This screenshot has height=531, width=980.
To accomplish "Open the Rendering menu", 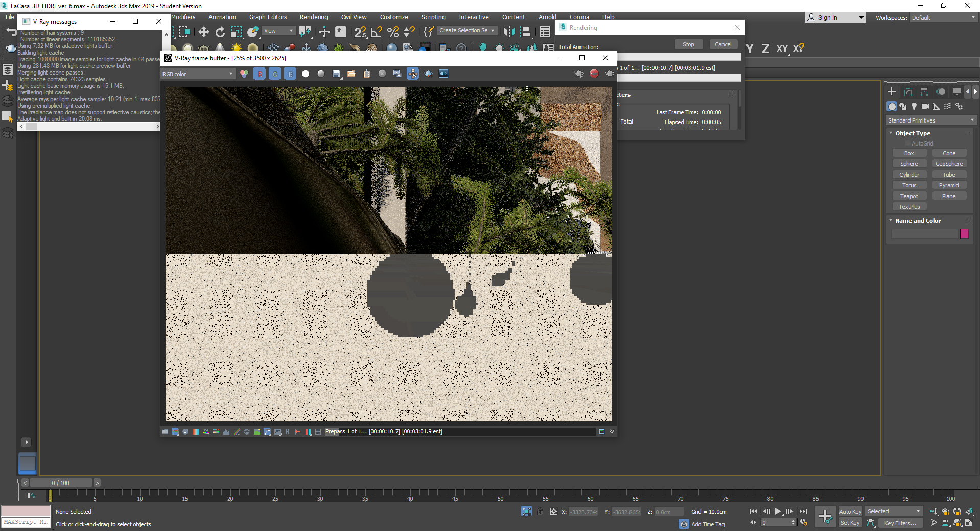I will 314,17.
